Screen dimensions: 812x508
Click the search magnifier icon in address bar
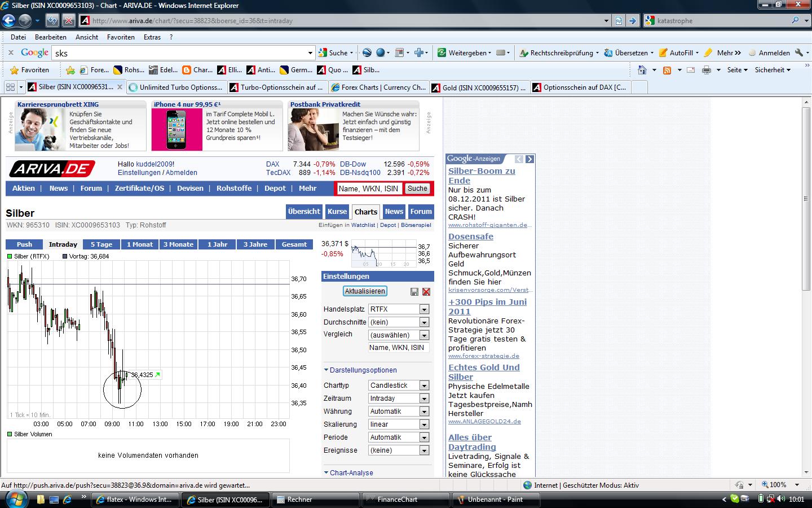[796, 21]
